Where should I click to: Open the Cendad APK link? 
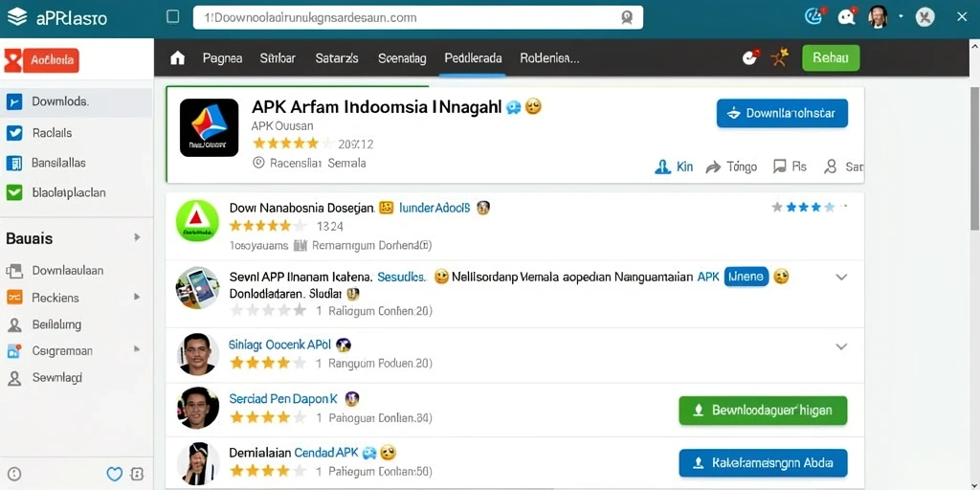click(x=325, y=452)
